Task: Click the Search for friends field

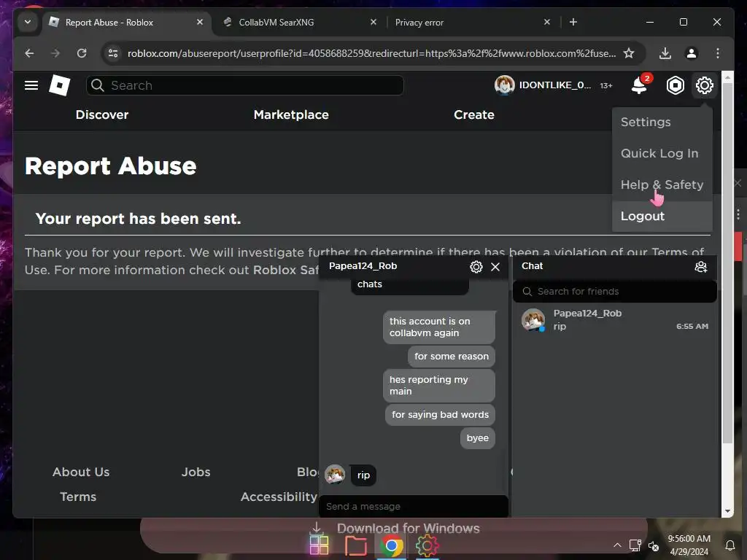Action: 614,292
